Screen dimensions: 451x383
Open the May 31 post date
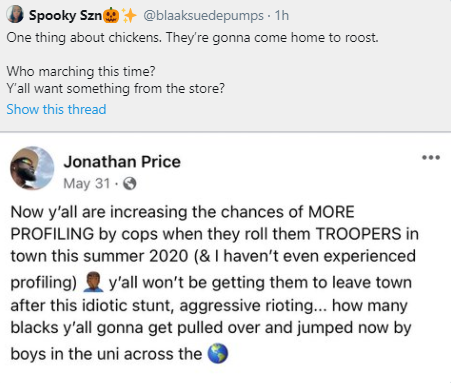tap(87, 183)
